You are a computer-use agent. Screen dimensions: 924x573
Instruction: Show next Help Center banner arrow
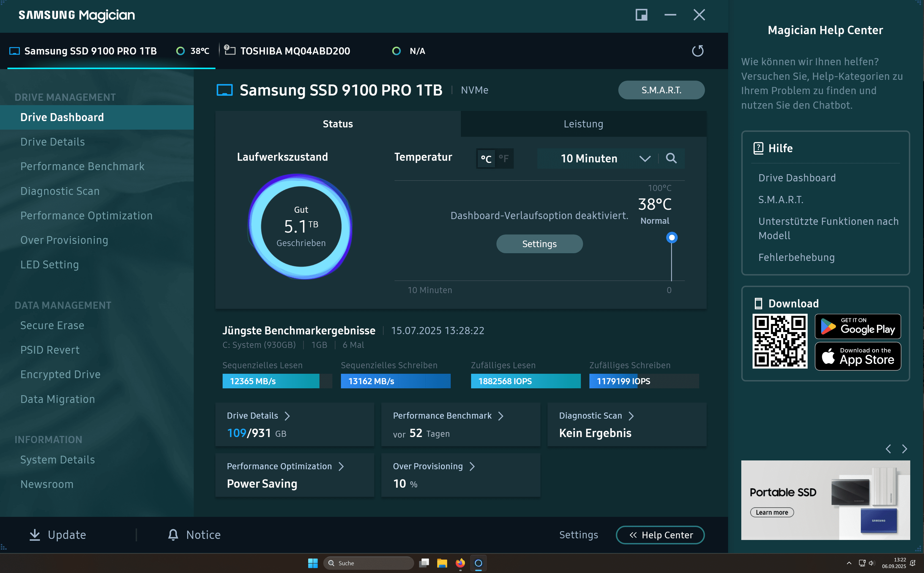(x=905, y=449)
